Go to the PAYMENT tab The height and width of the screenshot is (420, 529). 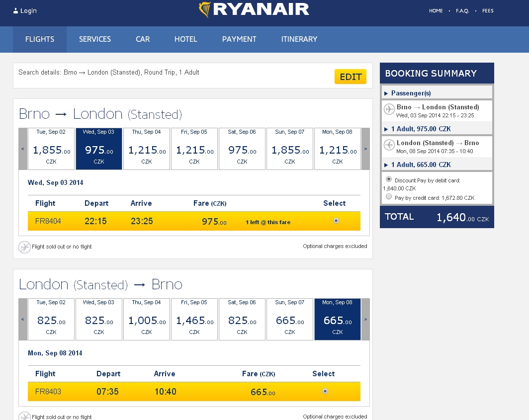point(239,39)
